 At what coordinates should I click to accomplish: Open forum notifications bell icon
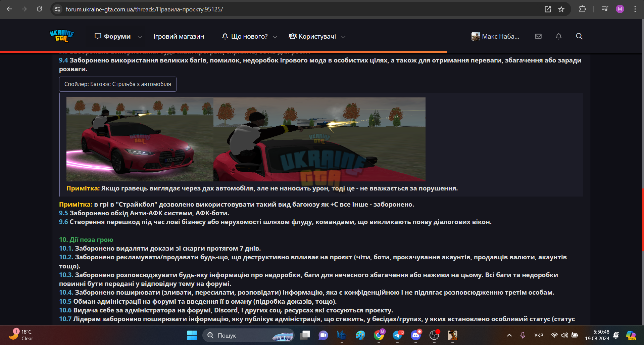559,36
